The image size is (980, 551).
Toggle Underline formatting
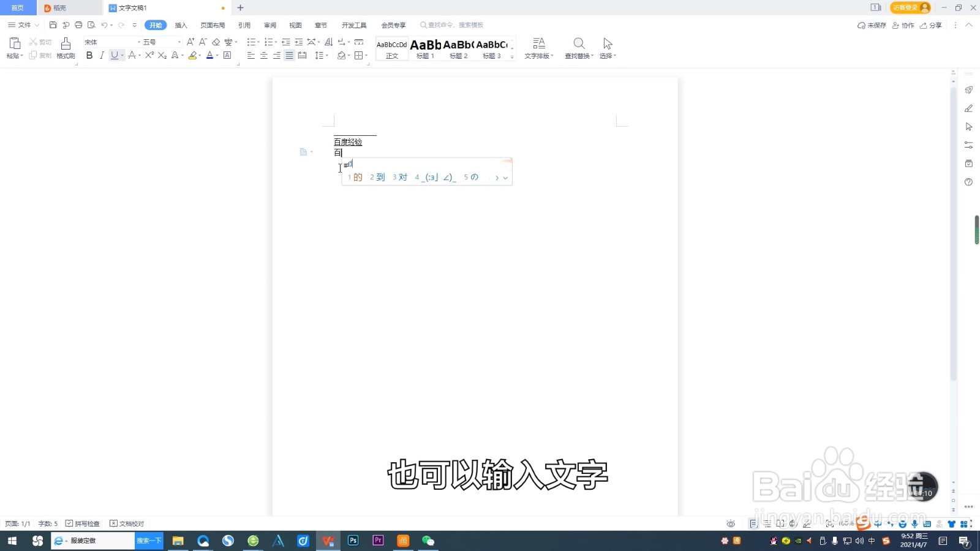[x=114, y=55]
